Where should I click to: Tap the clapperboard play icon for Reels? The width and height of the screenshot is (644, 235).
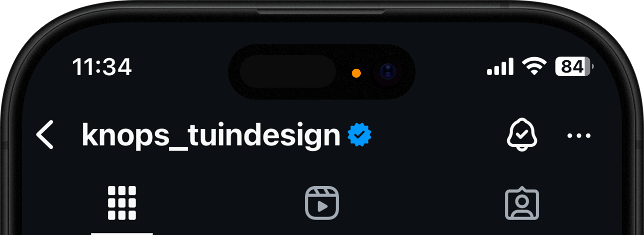[x=322, y=203]
